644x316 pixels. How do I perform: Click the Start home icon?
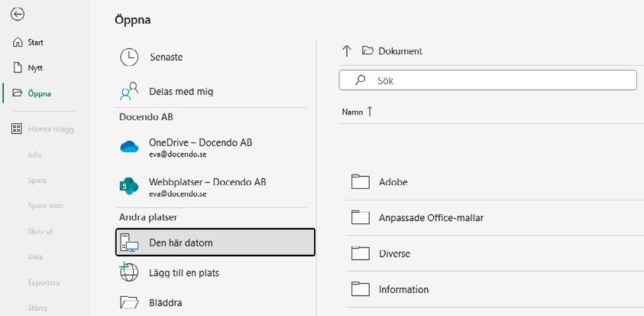pyautogui.click(x=18, y=42)
